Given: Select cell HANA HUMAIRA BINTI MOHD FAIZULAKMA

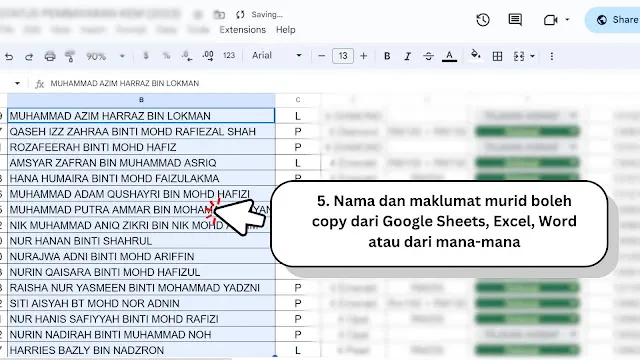Looking at the screenshot, I should pos(141,178).
